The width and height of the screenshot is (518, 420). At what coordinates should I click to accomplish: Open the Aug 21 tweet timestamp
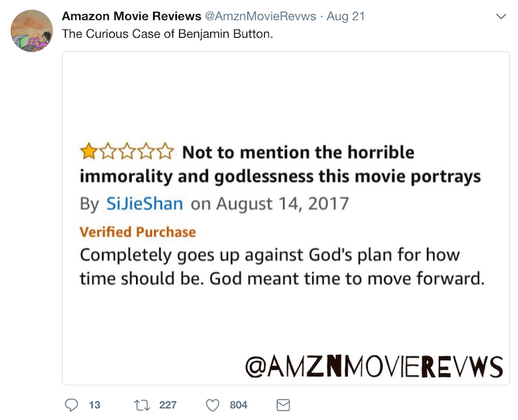346,16
